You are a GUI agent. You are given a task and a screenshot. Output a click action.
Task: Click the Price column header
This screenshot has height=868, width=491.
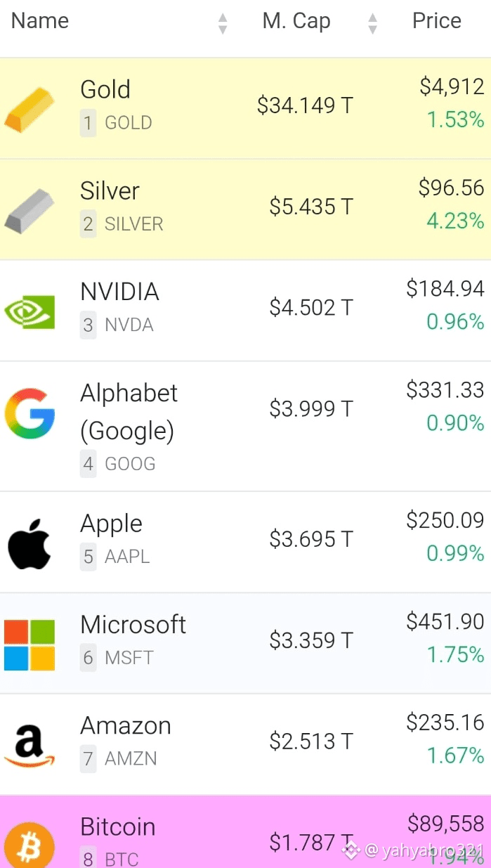(x=436, y=21)
